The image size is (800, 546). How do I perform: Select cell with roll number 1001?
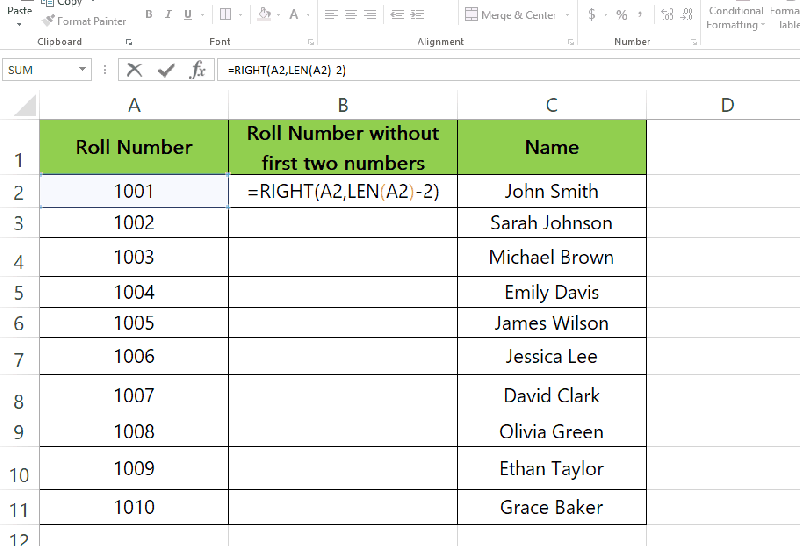pos(134,191)
